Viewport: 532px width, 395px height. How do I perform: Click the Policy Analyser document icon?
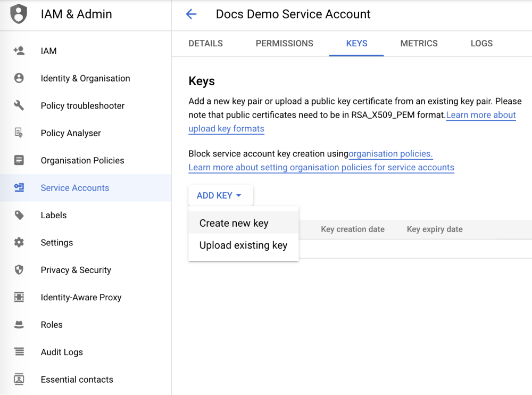pyautogui.click(x=19, y=133)
